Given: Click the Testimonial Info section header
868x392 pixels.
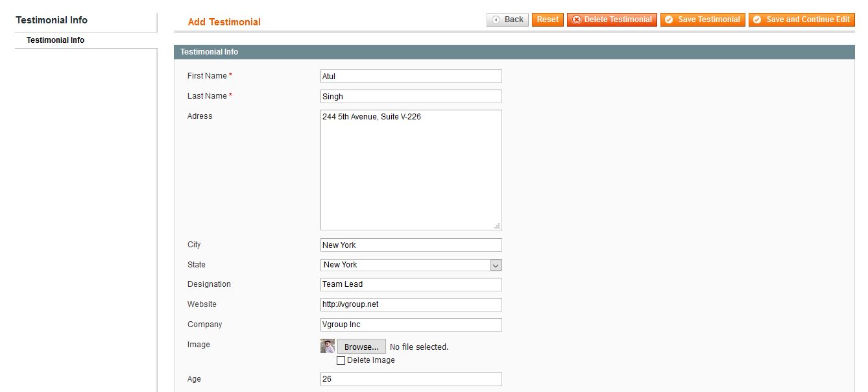Looking at the screenshot, I should click(209, 52).
